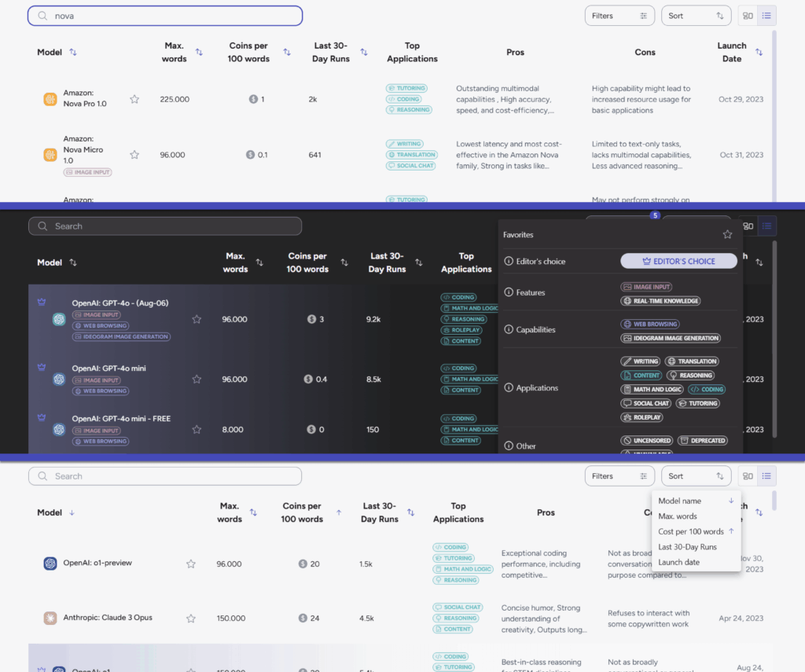Click info icon beside Features
Screen dimensions: 805x672
(x=509, y=292)
